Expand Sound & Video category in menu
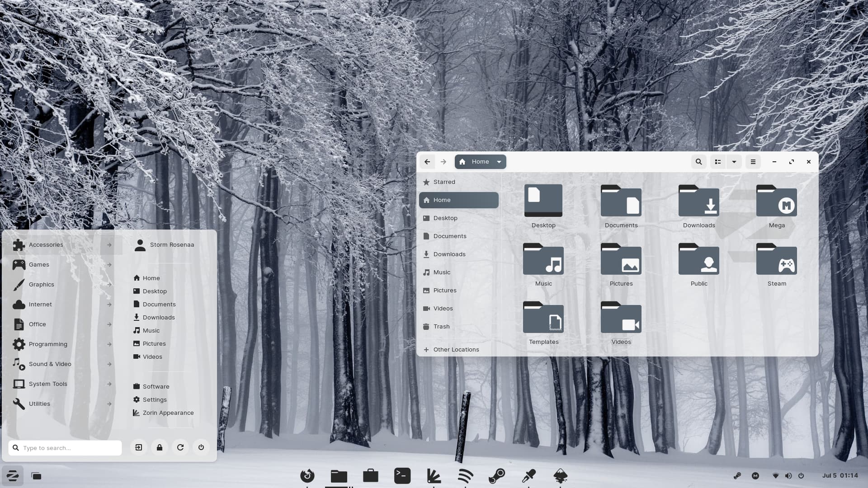 [62, 364]
